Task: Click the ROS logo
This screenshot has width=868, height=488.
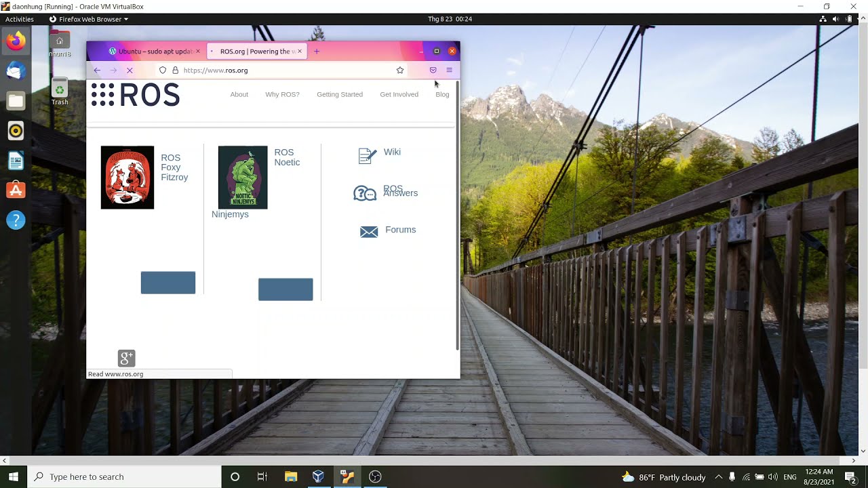Action: (136, 95)
